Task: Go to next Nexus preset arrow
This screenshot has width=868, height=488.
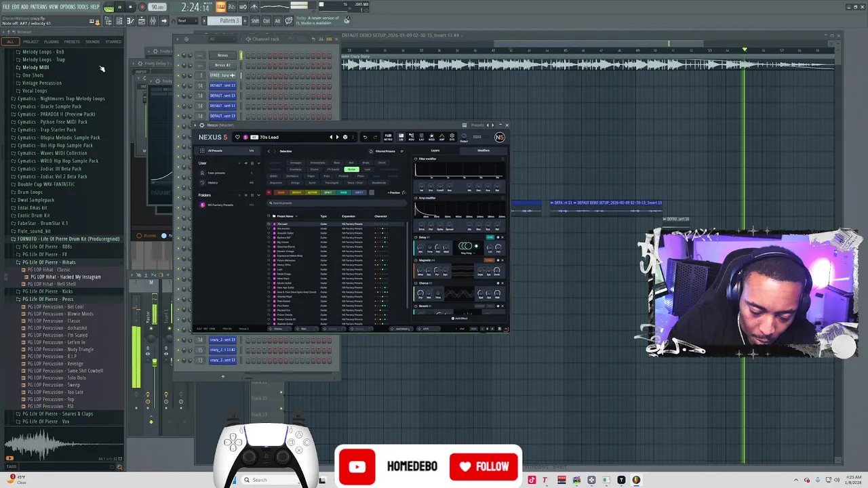Action: (337, 137)
